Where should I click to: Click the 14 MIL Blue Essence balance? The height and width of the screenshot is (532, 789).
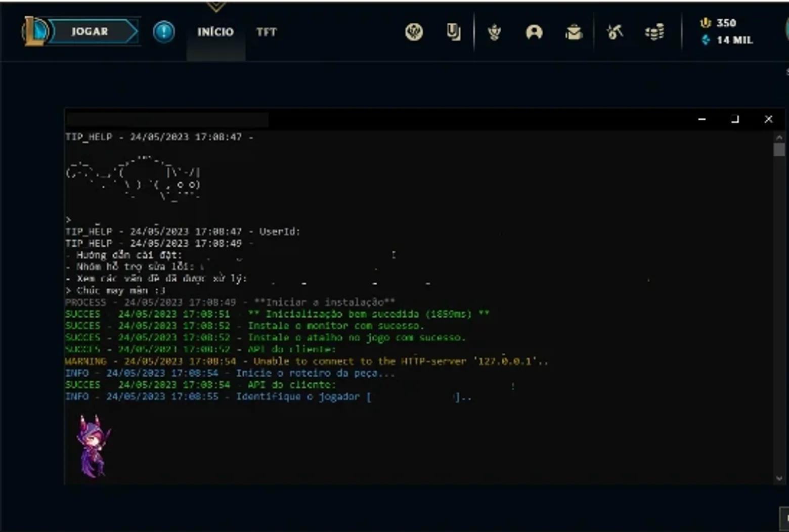[735, 39]
